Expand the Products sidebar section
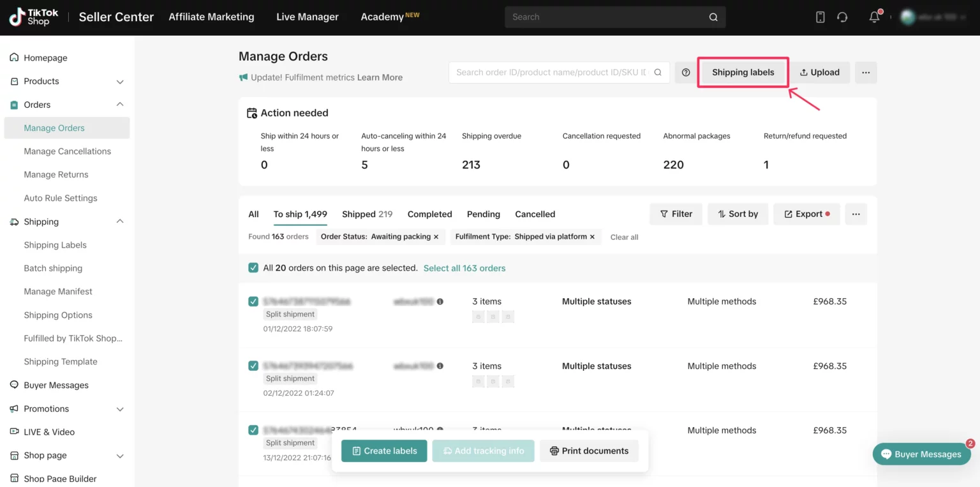Image resolution: width=980 pixels, height=487 pixels. [120, 82]
